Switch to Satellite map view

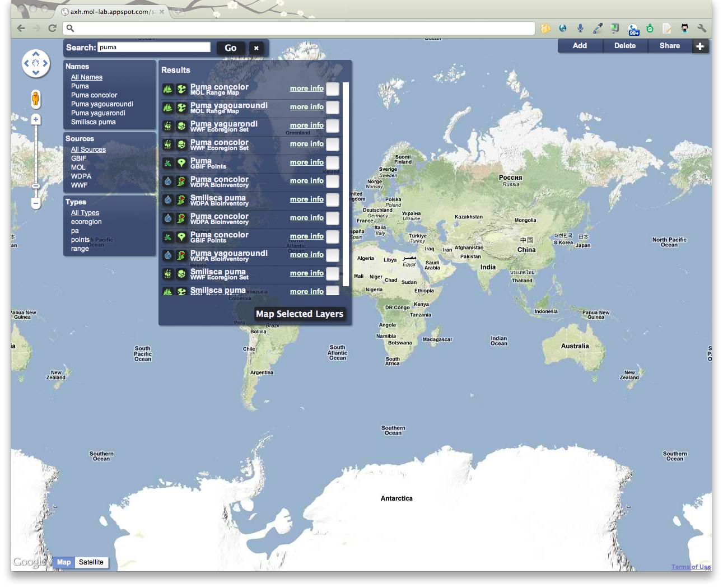91,562
